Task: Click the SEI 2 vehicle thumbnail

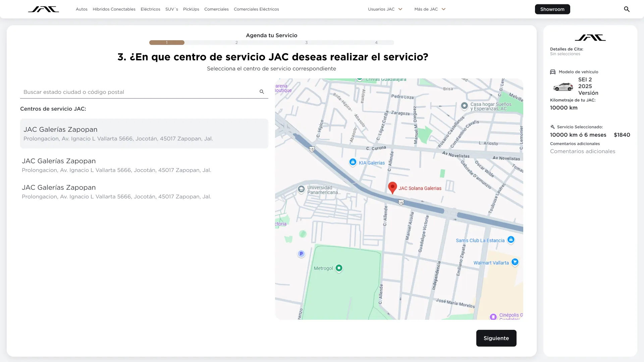Action: click(563, 86)
